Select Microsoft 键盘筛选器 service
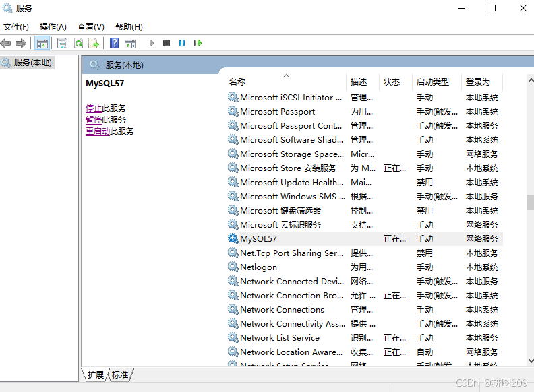 364,210
